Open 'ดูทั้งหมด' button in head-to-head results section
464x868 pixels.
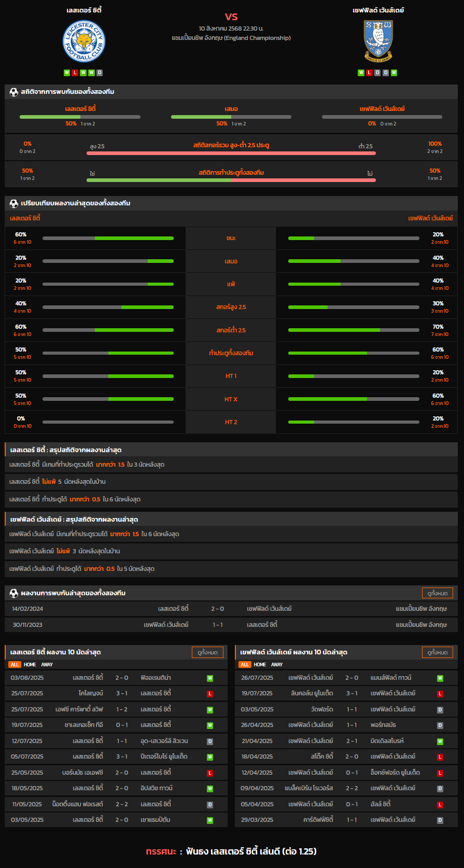click(438, 593)
